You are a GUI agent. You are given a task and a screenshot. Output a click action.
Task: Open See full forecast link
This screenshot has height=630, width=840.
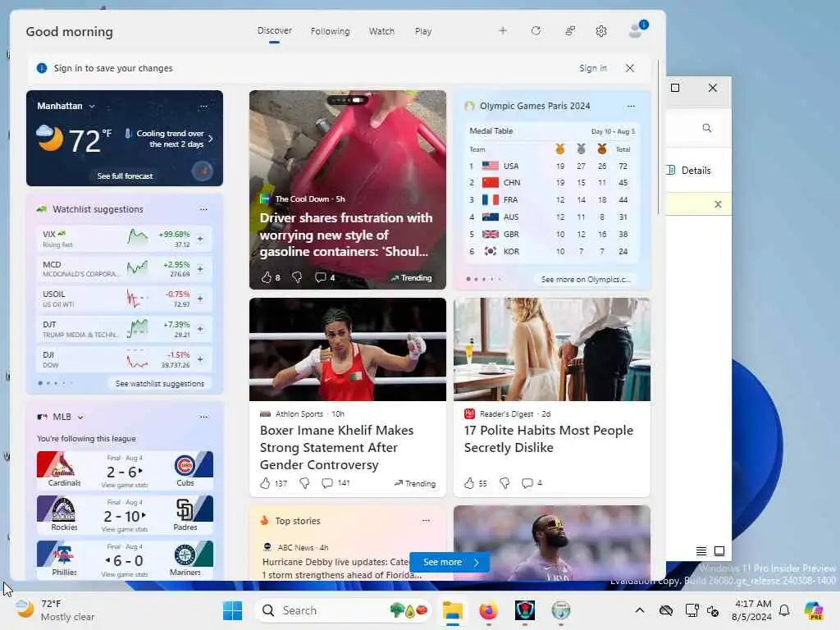pos(125,176)
